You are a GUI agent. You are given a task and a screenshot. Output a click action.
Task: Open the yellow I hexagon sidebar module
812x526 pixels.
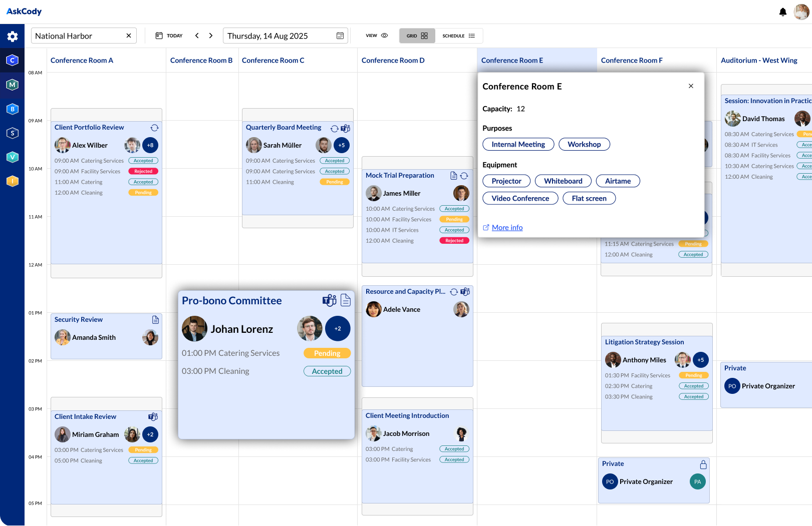coord(12,181)
